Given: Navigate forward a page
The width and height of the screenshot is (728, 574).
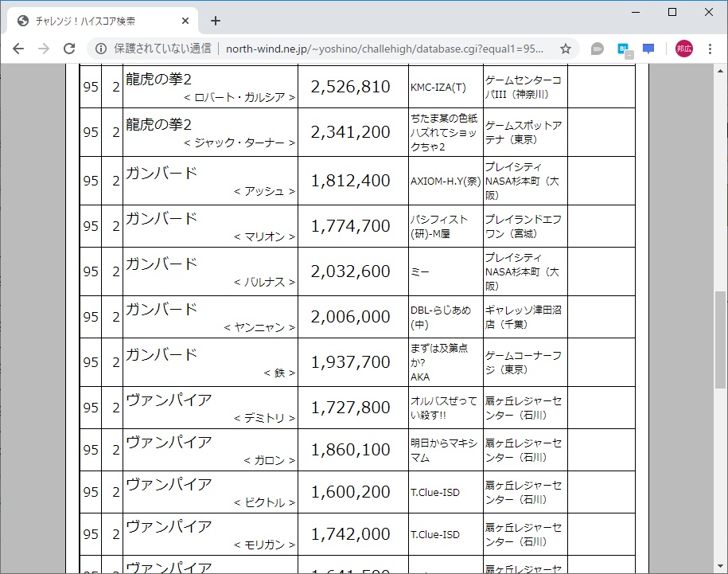Looking at the screenshot, I should click(45, 48).
